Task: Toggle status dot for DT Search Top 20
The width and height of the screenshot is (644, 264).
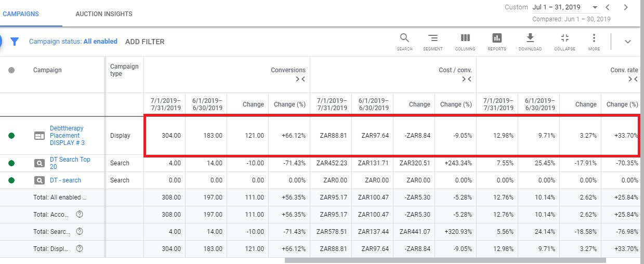Action: [11, 163]
